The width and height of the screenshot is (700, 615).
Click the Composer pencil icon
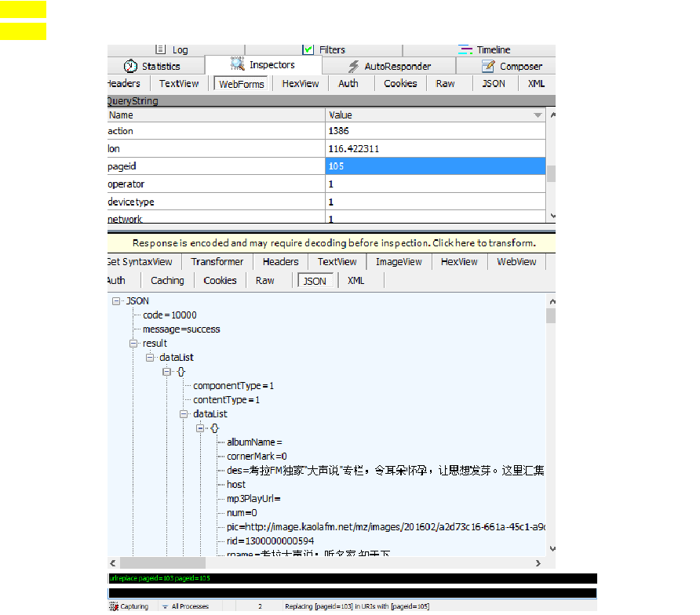click(x=488, y=66)
